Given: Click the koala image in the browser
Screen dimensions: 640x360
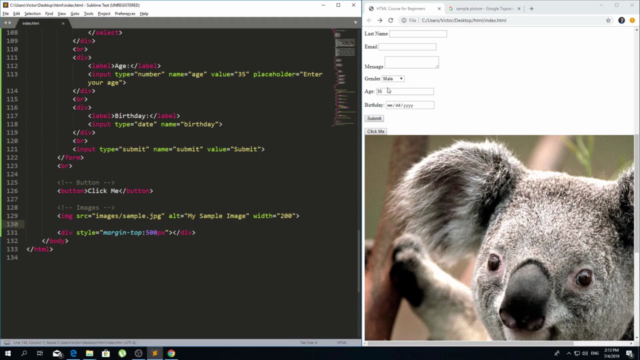Looking at the screenshot, I should click(499, 238).
